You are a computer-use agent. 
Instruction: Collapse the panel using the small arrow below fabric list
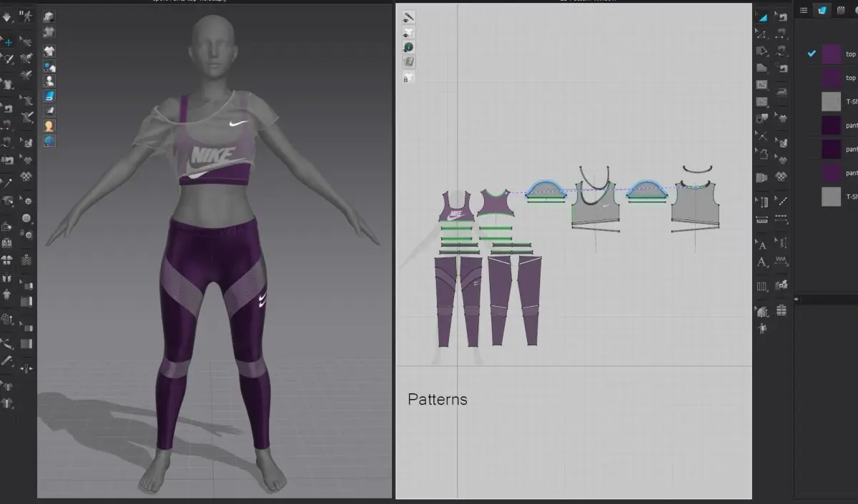(x=798, y=299)
